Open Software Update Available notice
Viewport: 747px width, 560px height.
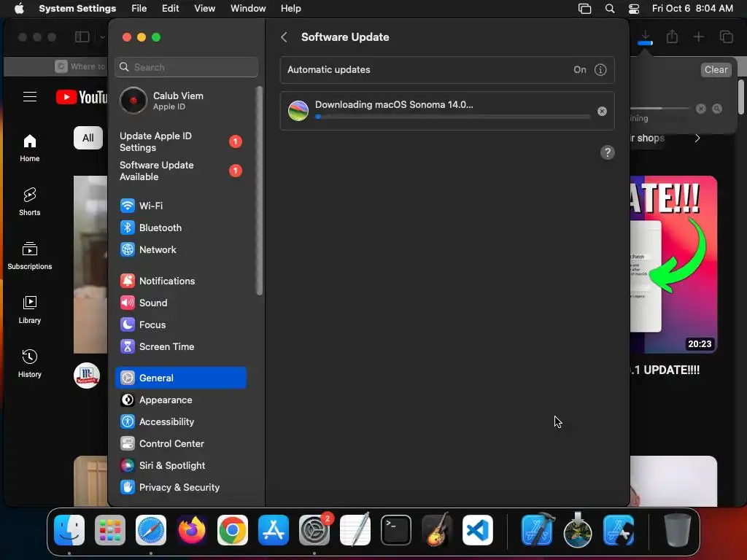pyautogui.click(x=181, y=171)
